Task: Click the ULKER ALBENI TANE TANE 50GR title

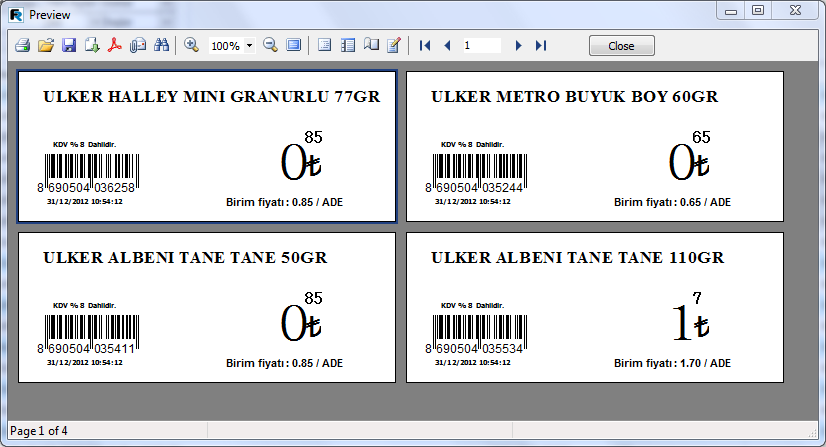Action: [185, 257]
